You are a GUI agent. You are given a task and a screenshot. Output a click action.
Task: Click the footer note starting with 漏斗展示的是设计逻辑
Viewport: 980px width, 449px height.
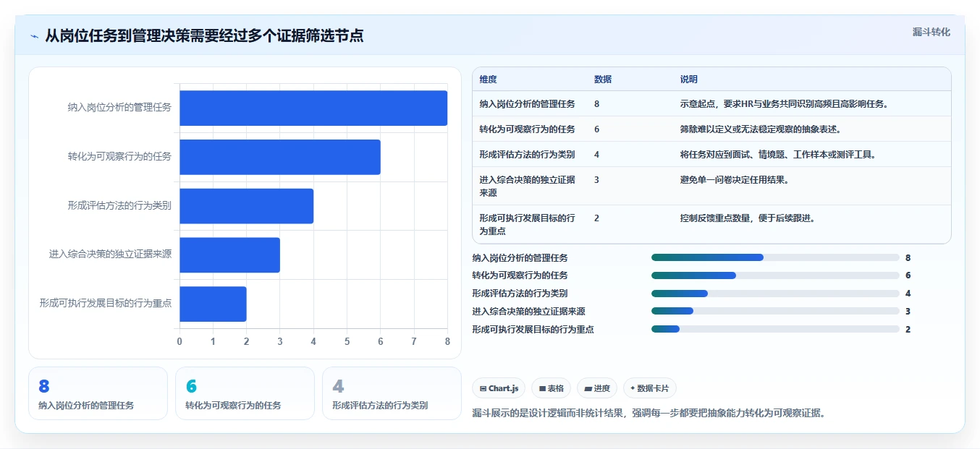[x=649, y=414]
